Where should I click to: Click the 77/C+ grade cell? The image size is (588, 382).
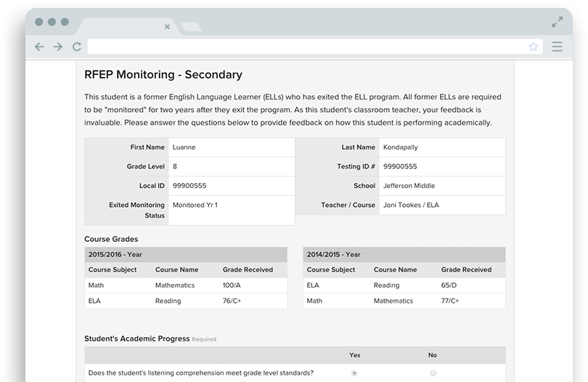coord(450,301)
